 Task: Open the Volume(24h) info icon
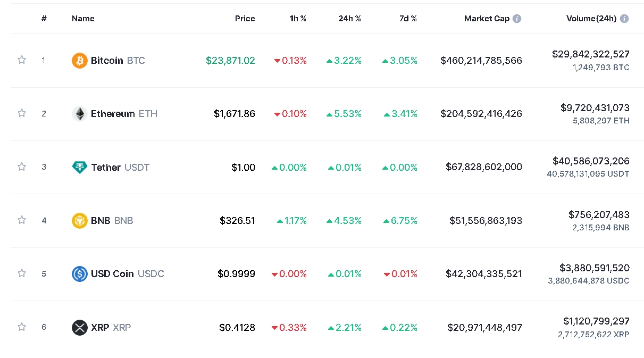click(x=624, y=19)
